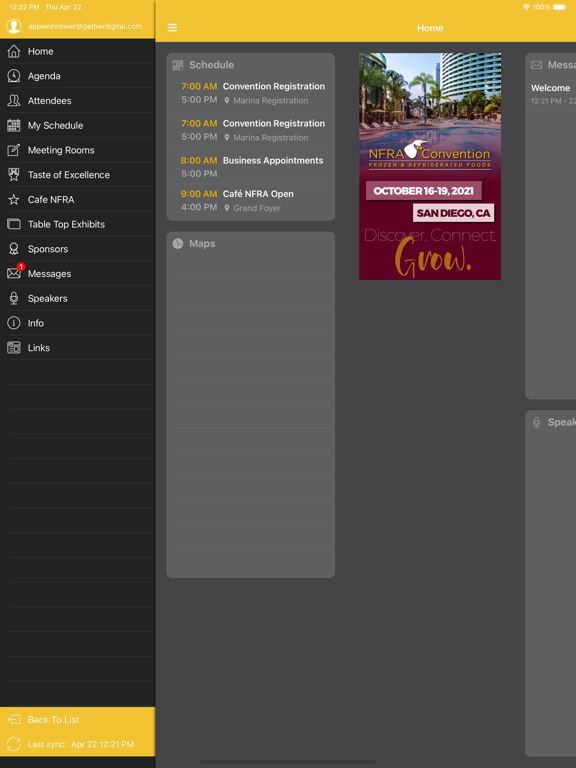Tap the NFRA Convention banner image
The image size is (576, 768).
(430, 167)
